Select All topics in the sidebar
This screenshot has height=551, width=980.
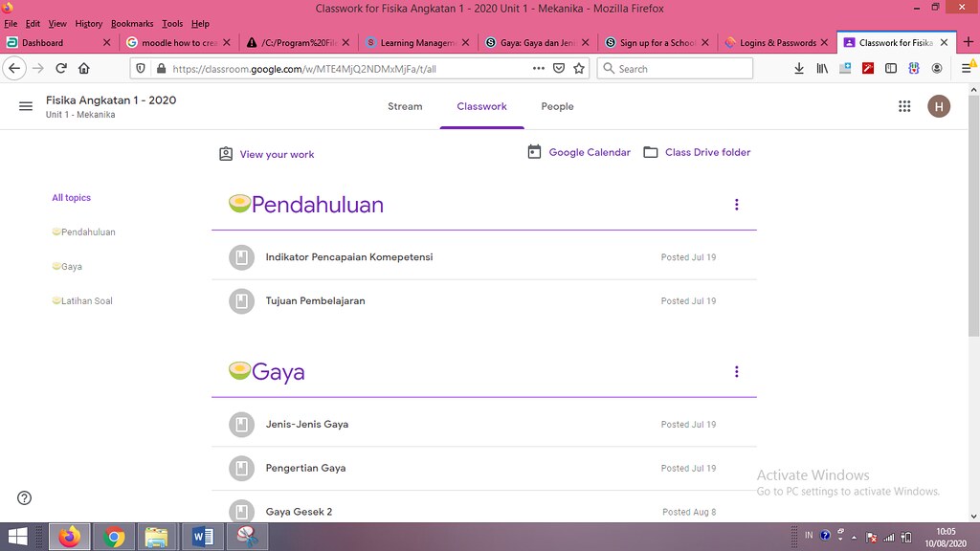[x=71, y=197]
